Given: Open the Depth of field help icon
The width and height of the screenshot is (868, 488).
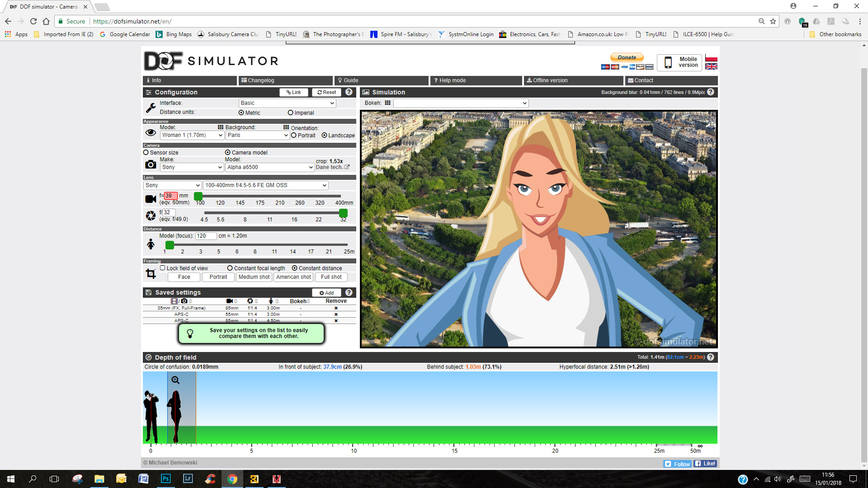Looking at the screenshot, I should pyautogui.click(x=711, y=357).
